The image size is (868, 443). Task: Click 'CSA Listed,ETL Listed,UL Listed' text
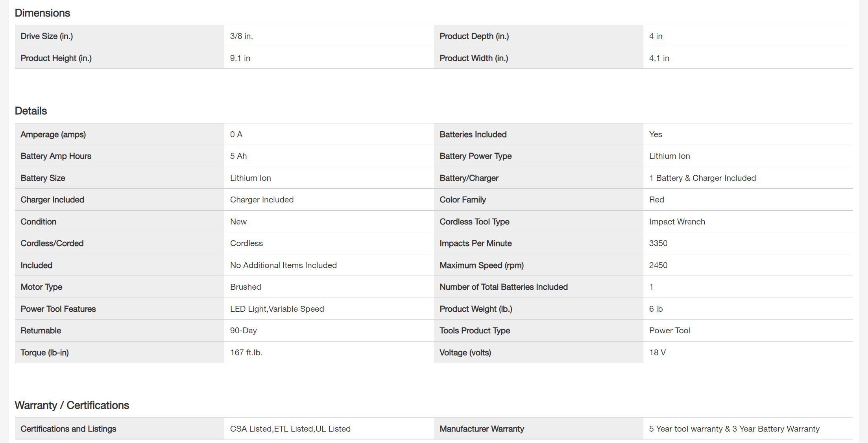(x=290, y=429)
